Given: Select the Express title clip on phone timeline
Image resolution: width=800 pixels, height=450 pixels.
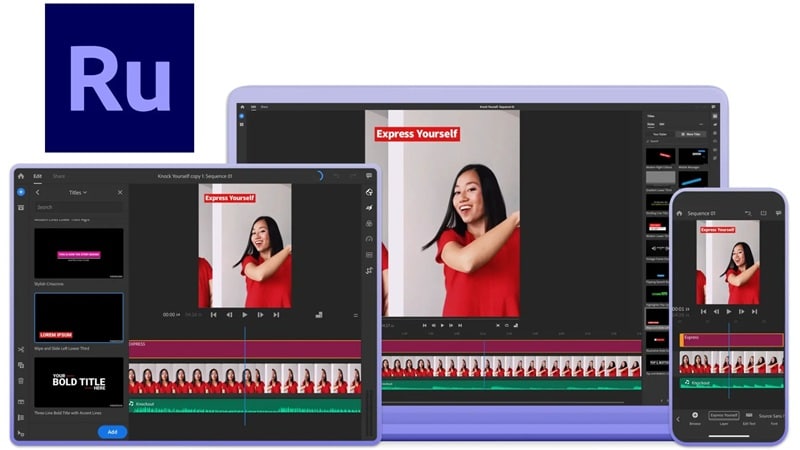Looking at the screenshot, I should click(x=732, y=340).
